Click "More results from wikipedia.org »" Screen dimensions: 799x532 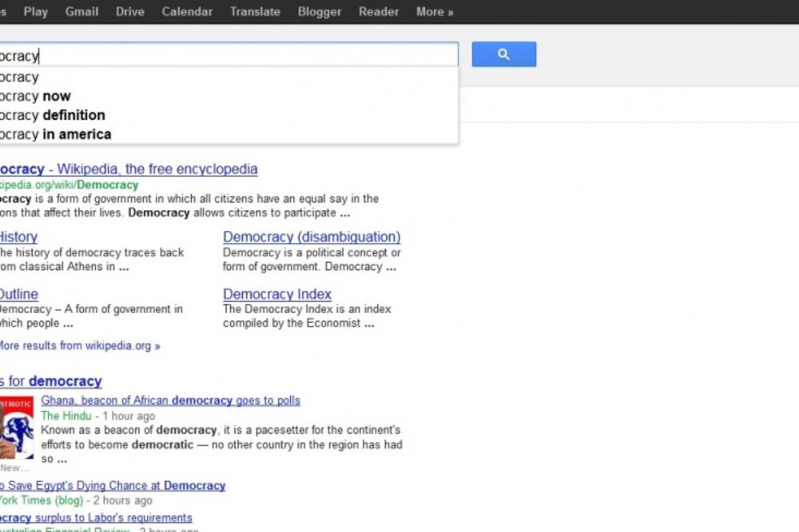[79, 345]
